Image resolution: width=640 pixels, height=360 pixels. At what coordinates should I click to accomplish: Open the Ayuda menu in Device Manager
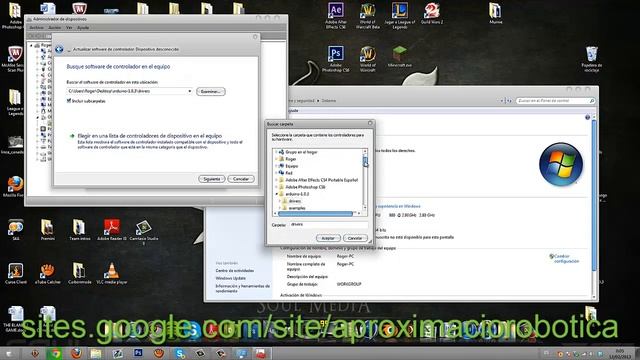click(x=83, y=28)
